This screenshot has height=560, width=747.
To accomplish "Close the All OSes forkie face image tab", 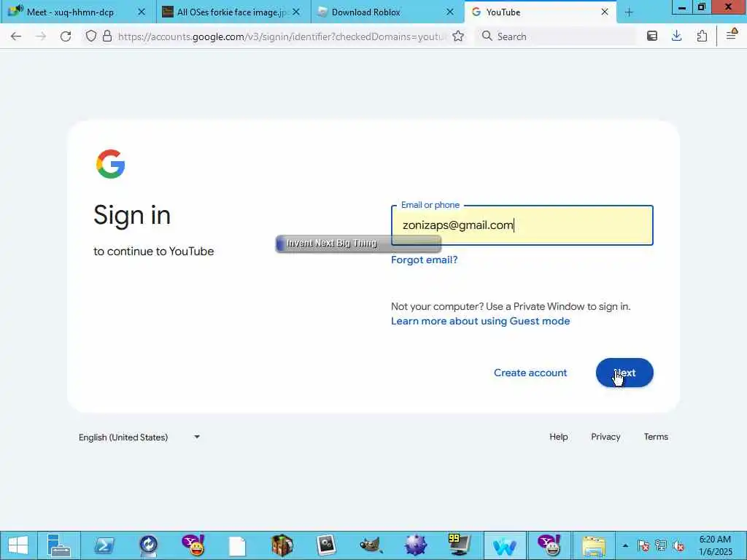I will coord(296,12).
